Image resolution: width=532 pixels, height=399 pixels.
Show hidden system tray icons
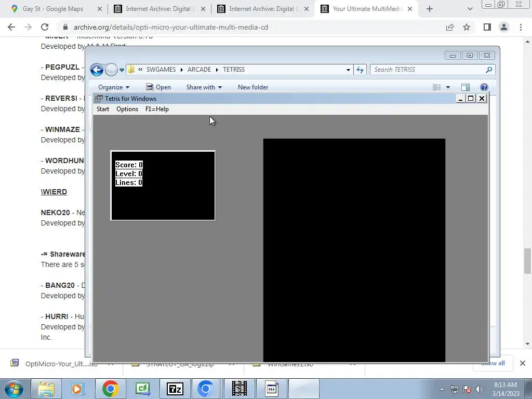click(442, 389)
